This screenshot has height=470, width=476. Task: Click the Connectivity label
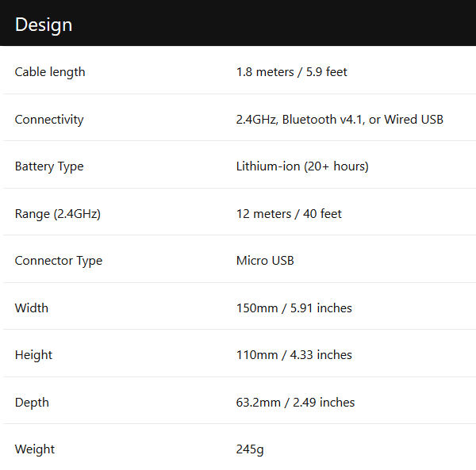click(x=49, y=120)
